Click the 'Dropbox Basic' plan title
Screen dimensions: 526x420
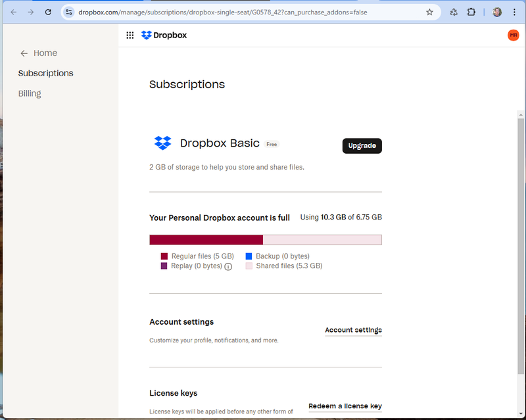(x=220, y=143)
